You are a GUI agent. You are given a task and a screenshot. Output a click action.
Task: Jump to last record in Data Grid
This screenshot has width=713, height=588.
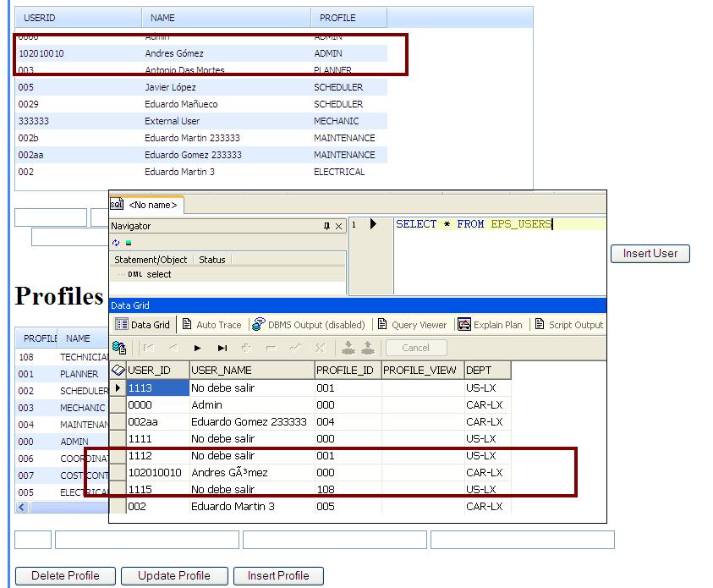(222, 348)
